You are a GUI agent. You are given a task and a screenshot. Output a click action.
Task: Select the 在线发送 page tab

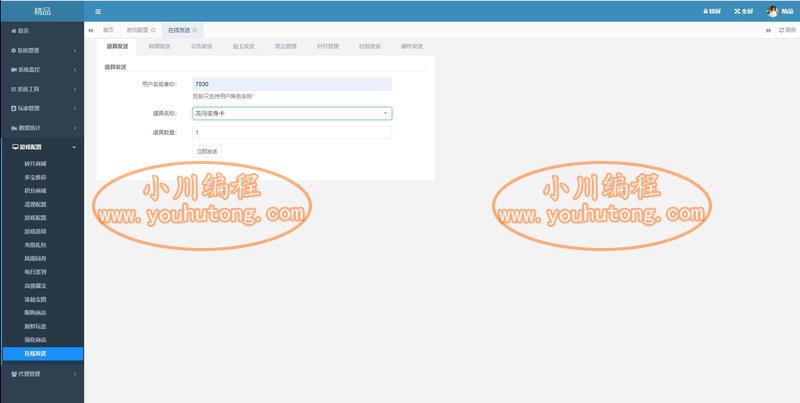(x=179, y=30)
